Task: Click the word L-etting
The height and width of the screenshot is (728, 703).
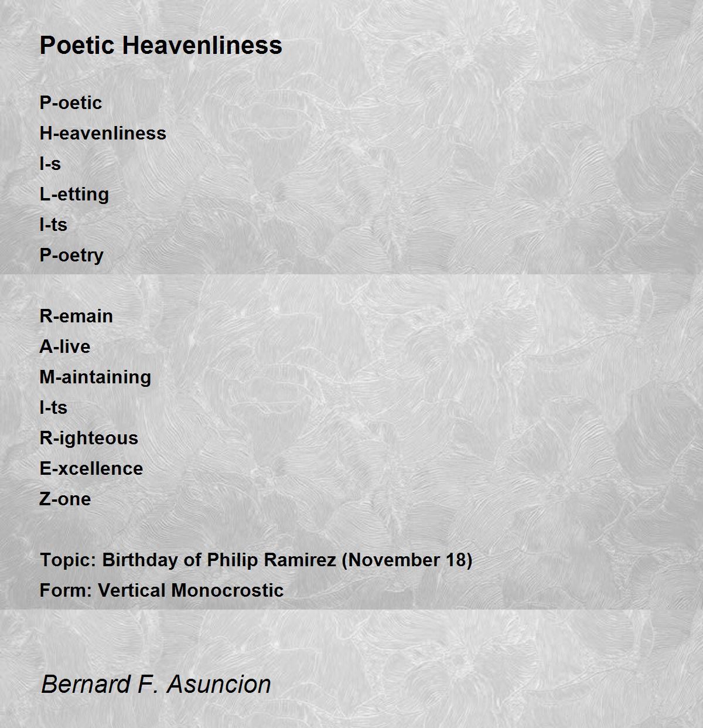Action: click(74, 194)
